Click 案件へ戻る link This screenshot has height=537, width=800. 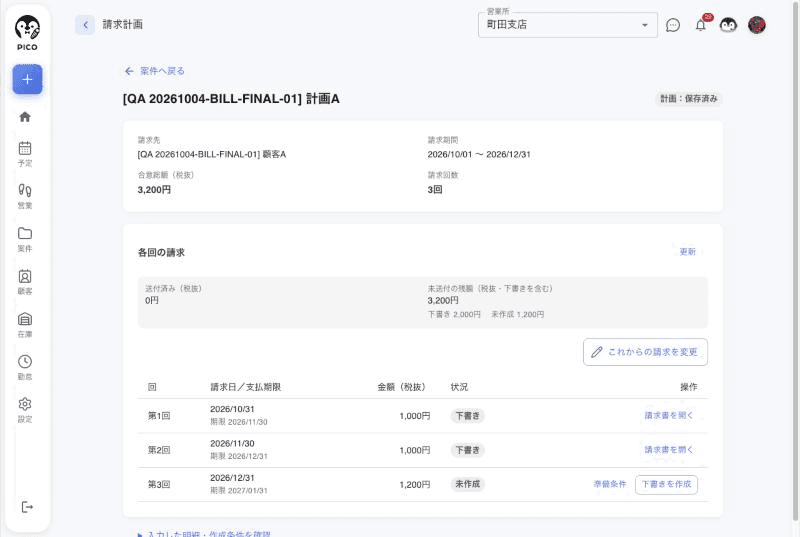155,71
